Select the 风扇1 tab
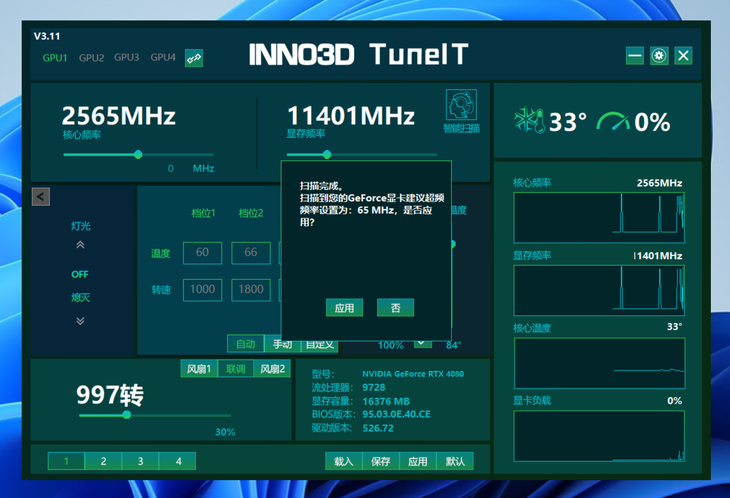730x498 pixels. pos(199,369)
